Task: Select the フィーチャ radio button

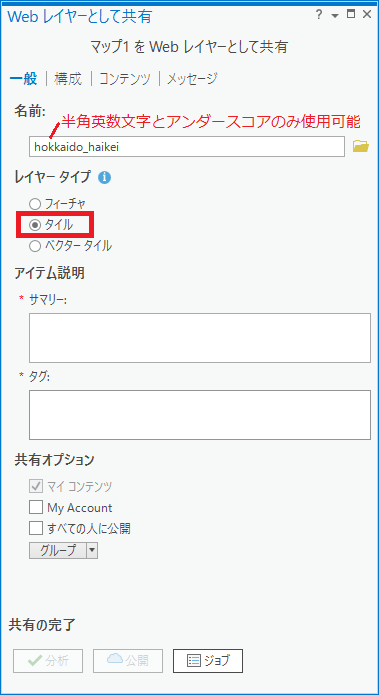Action: tap(35, 204)
